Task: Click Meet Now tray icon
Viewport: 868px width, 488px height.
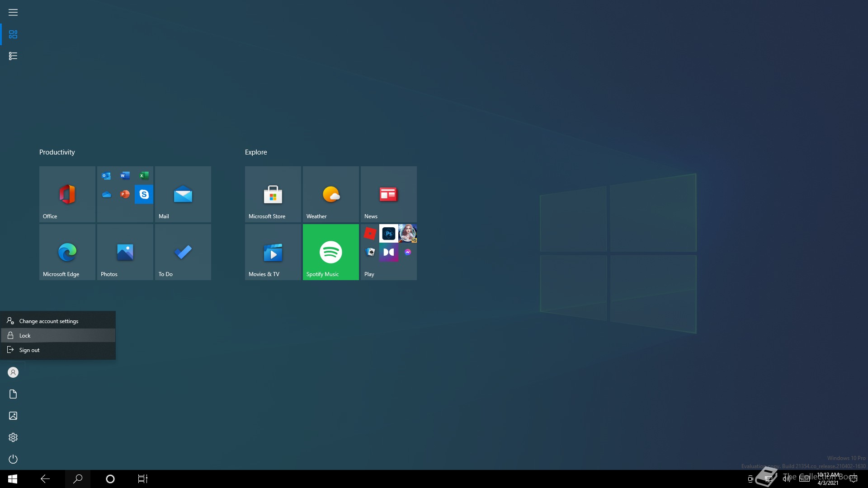Action: 750,479
